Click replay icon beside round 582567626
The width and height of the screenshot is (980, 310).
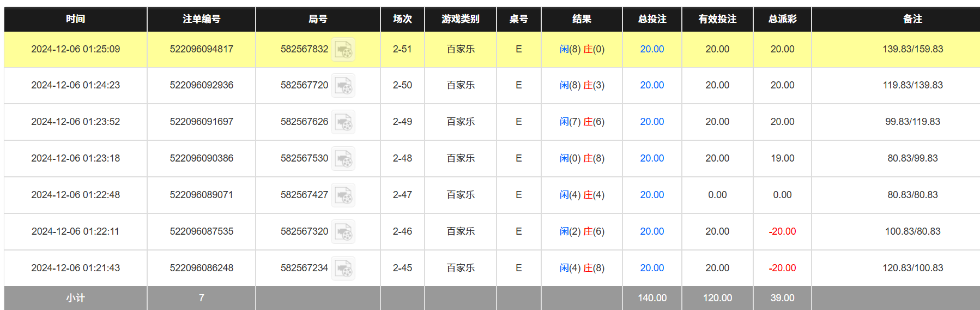click(343, 122)
